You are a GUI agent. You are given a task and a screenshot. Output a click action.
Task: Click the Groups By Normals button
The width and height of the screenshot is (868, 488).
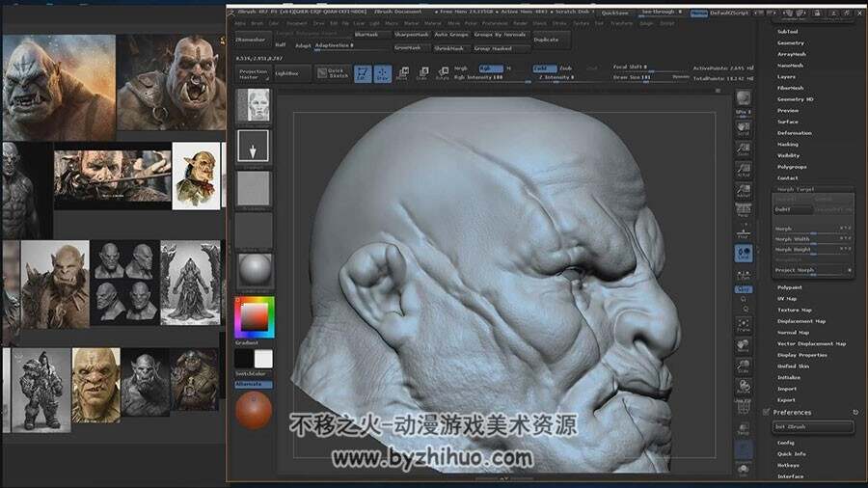(500, 35)
